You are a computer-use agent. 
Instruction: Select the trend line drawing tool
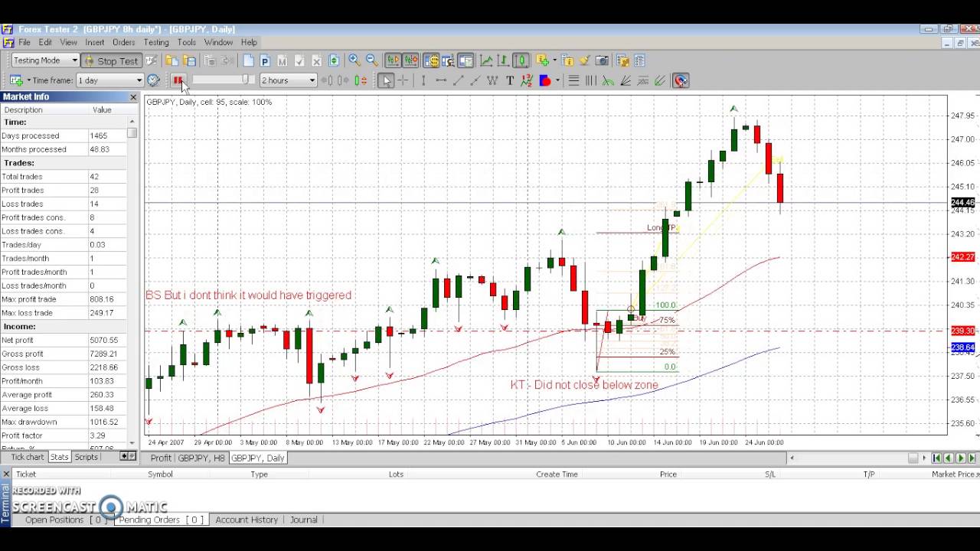point(458,80)
